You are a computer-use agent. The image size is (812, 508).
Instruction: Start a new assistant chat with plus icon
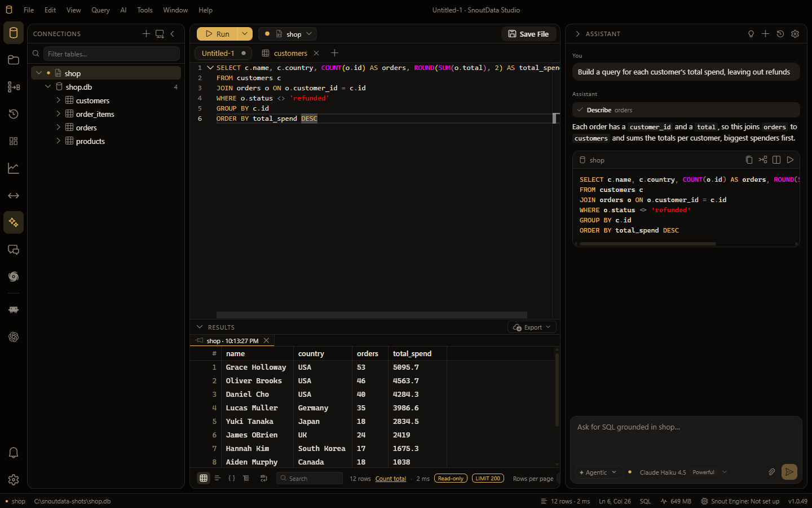(x=765, y=34)
